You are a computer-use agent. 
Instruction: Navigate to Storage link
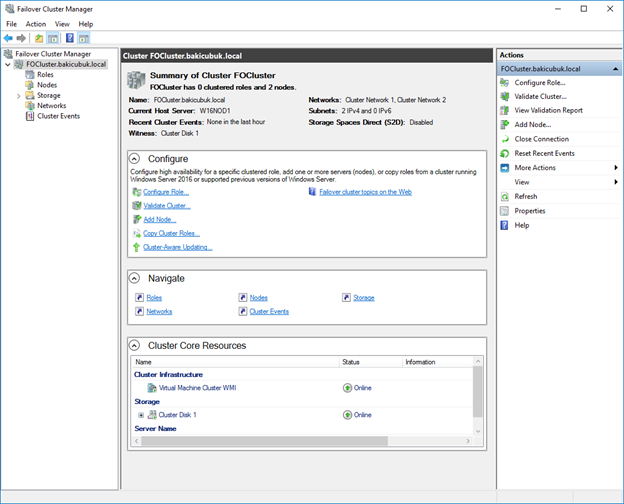364,298
